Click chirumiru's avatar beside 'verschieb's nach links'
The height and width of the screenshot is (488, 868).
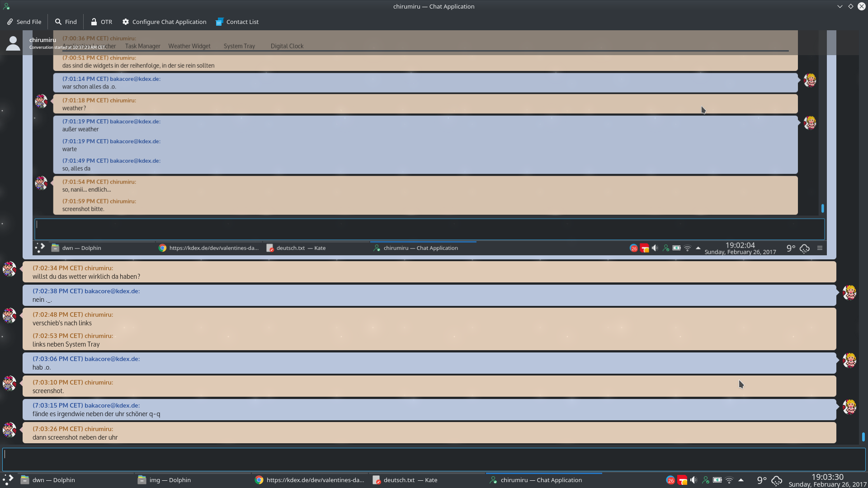coord(9,315)
